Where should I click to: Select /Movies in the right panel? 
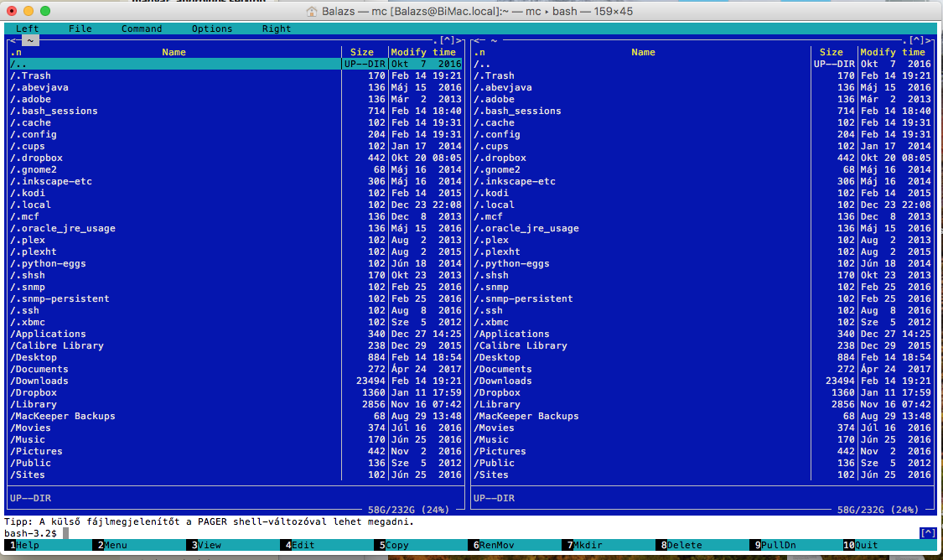[702, 428]
